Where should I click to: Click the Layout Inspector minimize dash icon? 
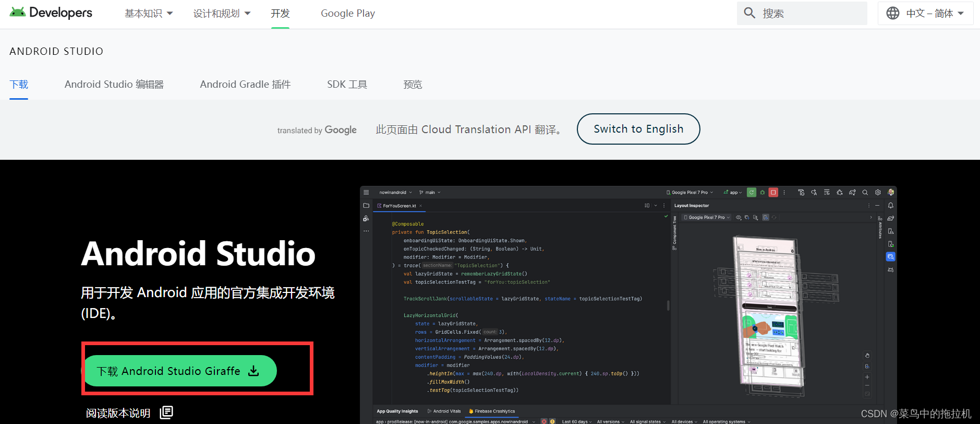point(877,206)
